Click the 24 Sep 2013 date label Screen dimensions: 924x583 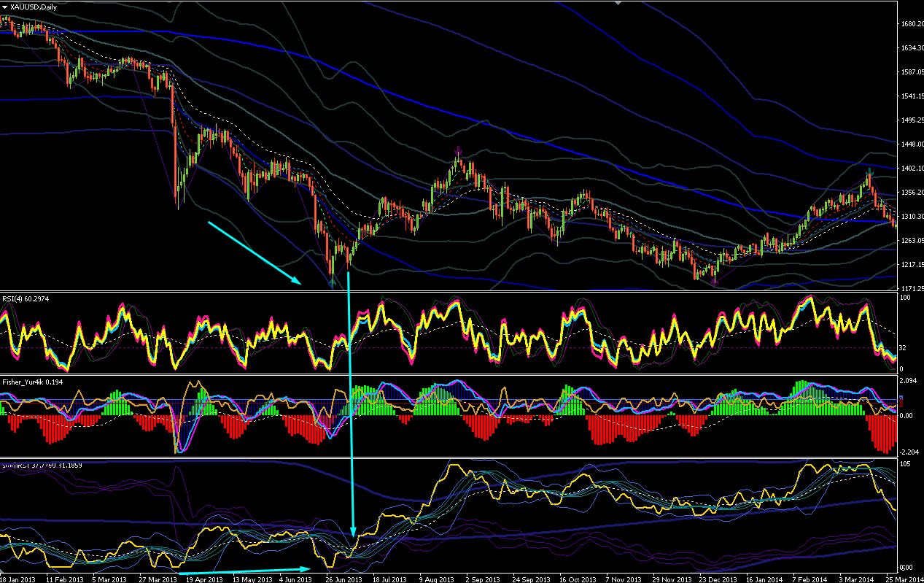530,579
